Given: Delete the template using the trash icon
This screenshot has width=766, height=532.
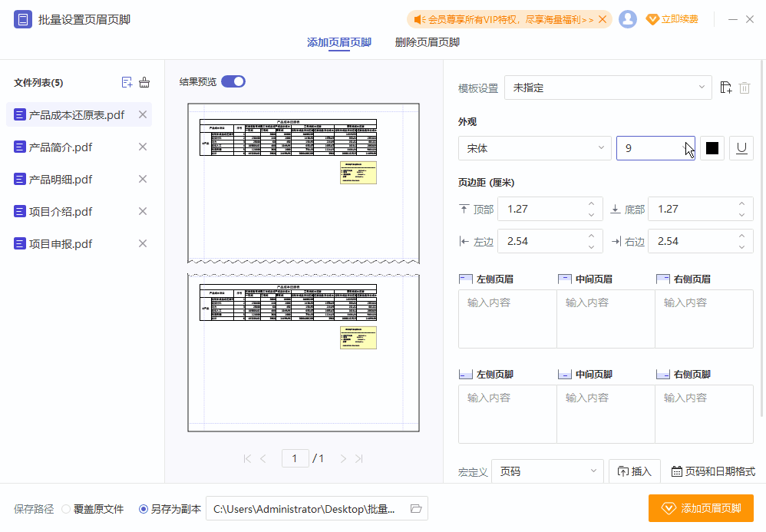Looking at the screenshot, I should coord(745,88).
